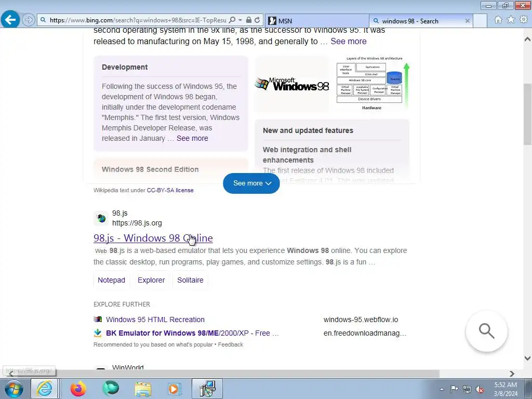Viewport: 532px width, 399px height.
Task: Close the 'windows 98 - Search' tab
Action: click(467, 21)
